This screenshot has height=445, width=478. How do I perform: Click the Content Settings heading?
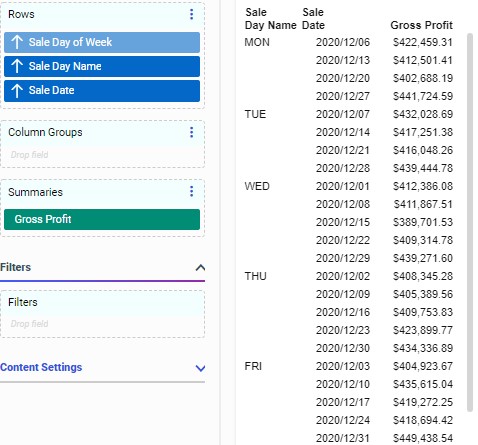pos(41,367)
